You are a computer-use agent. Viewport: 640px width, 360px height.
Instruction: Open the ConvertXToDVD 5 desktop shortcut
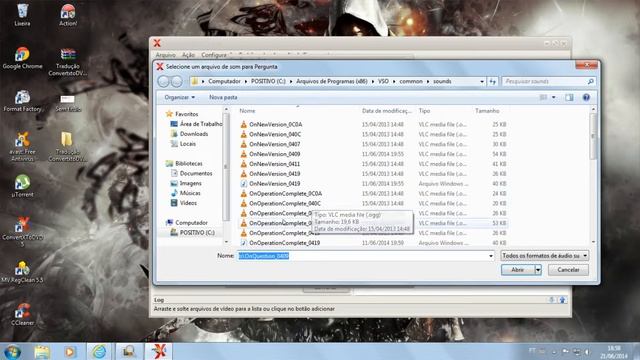[22, 232]
